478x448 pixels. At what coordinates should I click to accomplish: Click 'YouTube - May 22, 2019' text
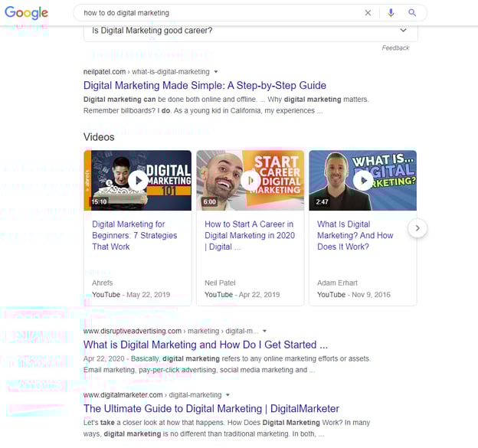pos(131,295)
